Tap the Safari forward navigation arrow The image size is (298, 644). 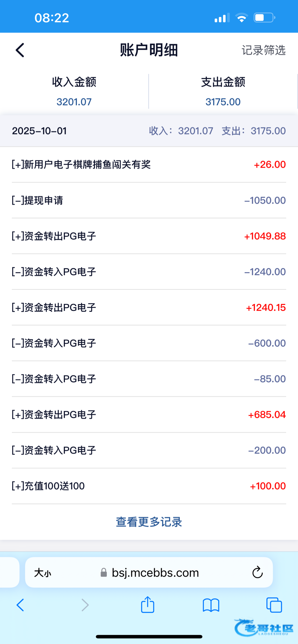[85, 605]
